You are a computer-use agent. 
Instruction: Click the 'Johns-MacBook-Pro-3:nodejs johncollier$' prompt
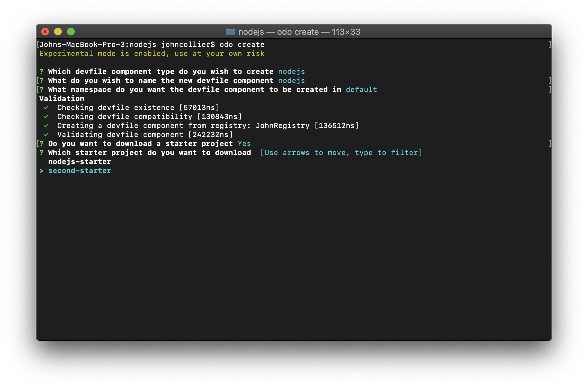tap(127, 44)
